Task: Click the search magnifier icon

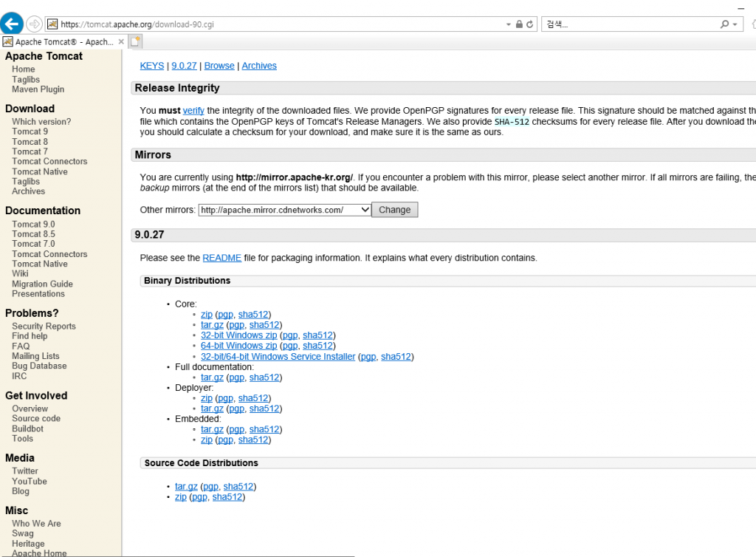Action: tap(725, 24)
